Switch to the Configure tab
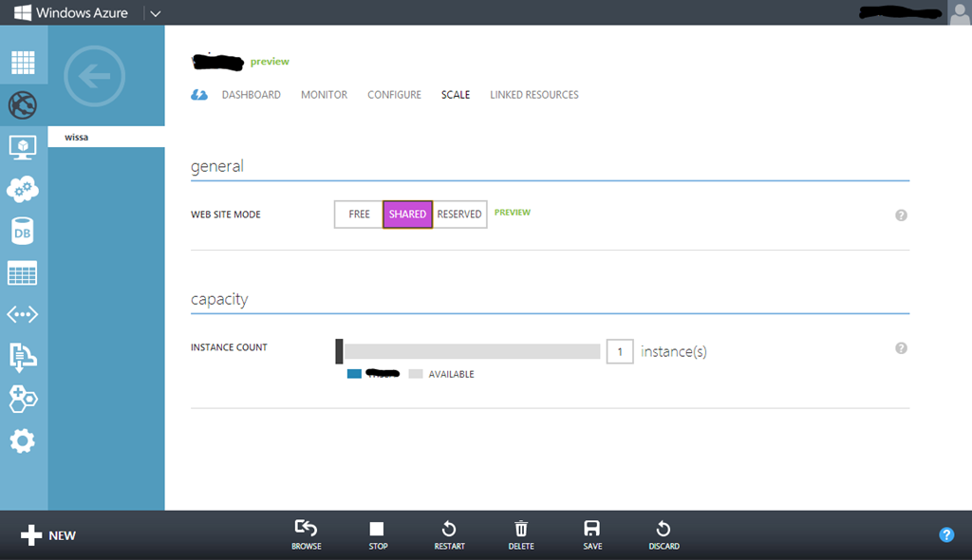Image resolution: width=972 pixels, height=560 pixels. click(x=394, y=95)
